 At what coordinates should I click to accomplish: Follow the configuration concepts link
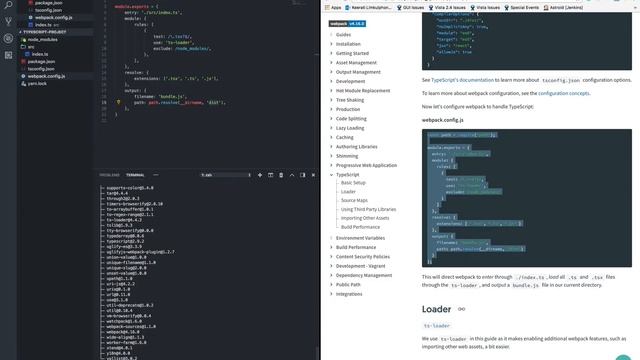pos(563,93)
